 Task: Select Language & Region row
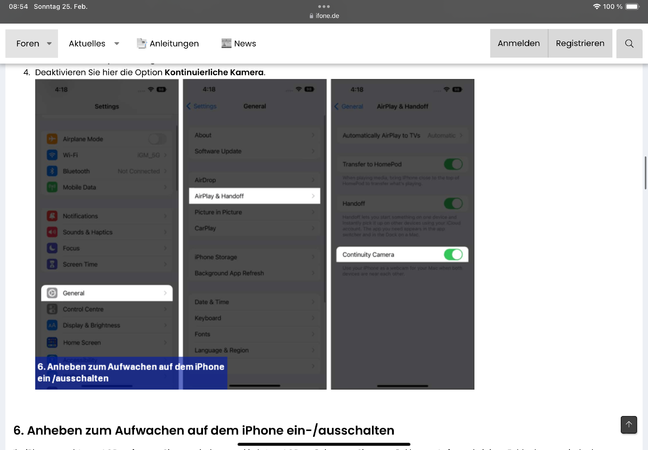tap(255, 350)
